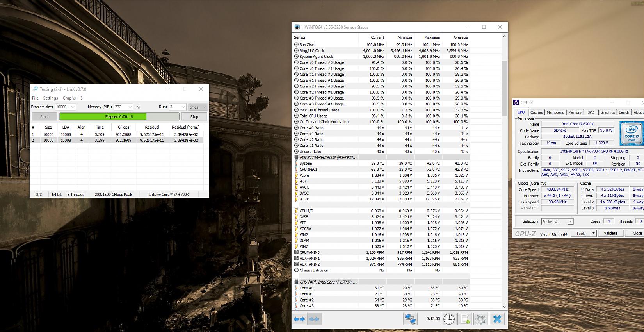Switch to the CPU-Z Mainboard tab
Viewport: 644px width, 332px height.
tap(555, 112)
